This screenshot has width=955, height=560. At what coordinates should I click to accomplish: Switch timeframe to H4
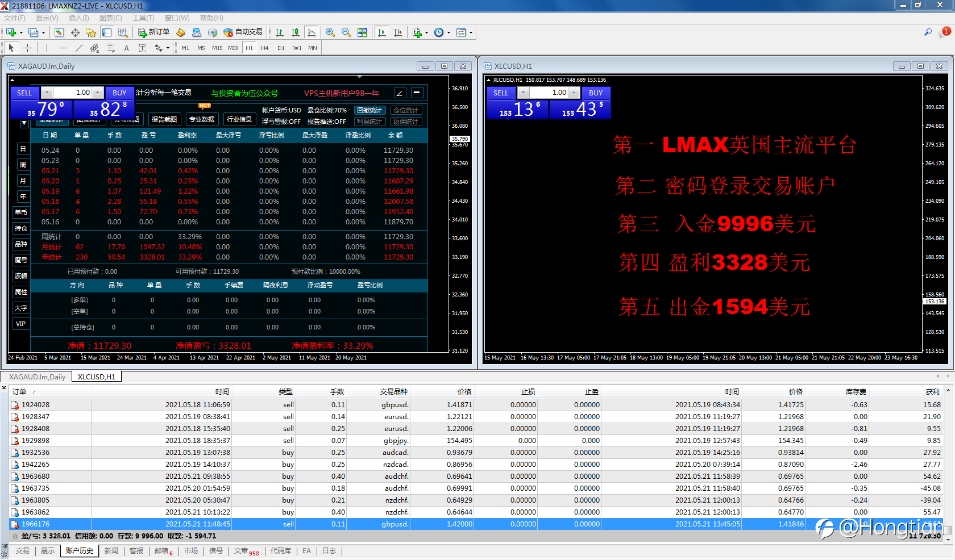[x=265, y=48]
